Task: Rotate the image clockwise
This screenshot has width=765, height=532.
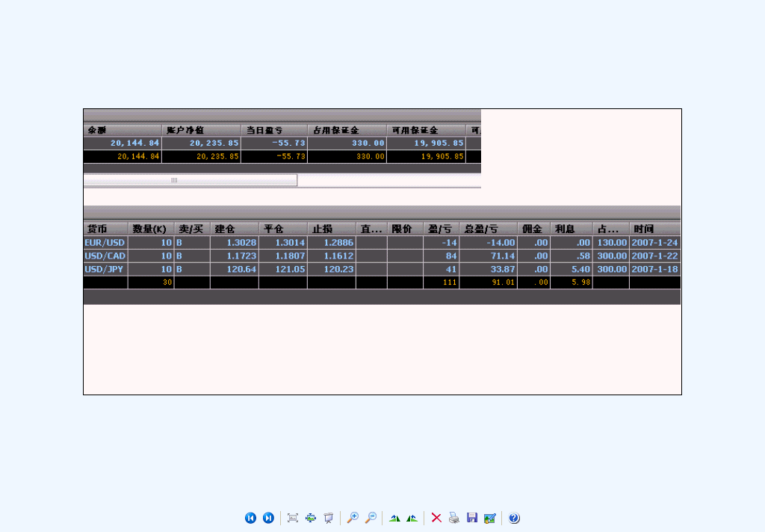Action: [394, 518]
